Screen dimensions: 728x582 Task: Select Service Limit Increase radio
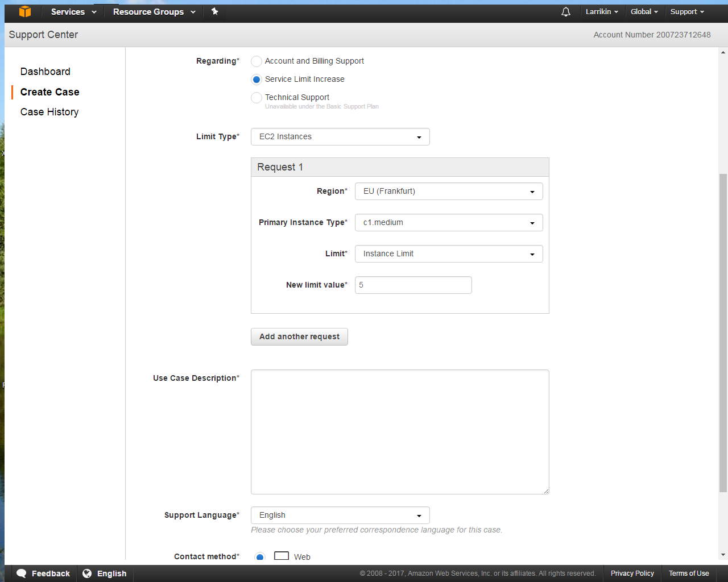[x=257, y=80]
